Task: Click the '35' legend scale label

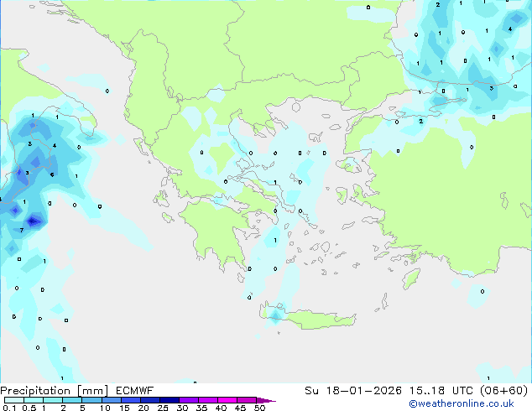Action: tap(201, 408)
